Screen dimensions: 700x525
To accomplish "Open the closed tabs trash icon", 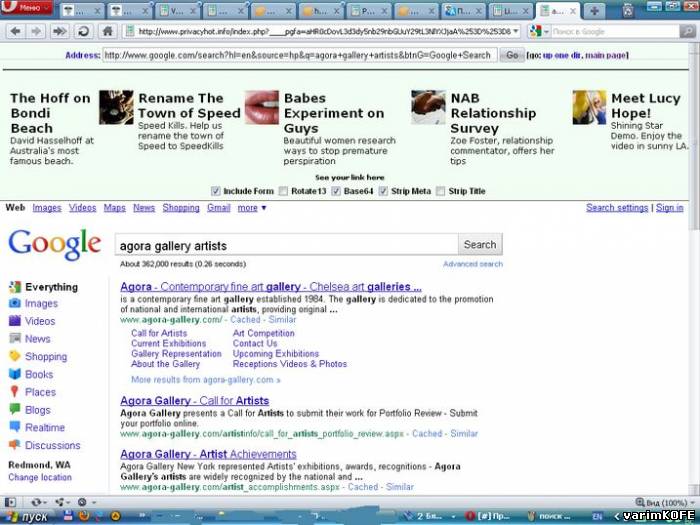I will pyautogui.click(x=628, y=11).
